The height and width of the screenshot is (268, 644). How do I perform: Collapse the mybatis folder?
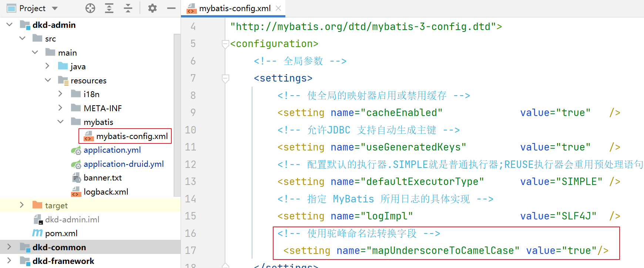(x=60, y=122)
